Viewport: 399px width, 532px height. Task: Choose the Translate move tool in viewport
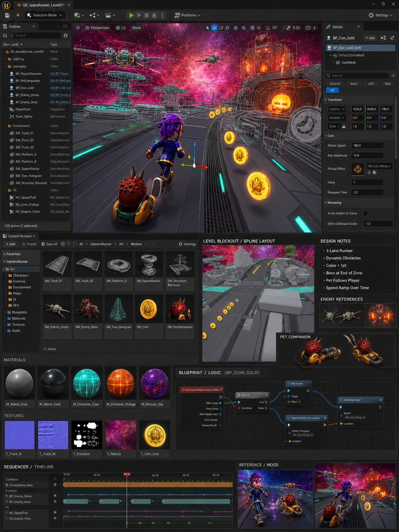[214, 28]
